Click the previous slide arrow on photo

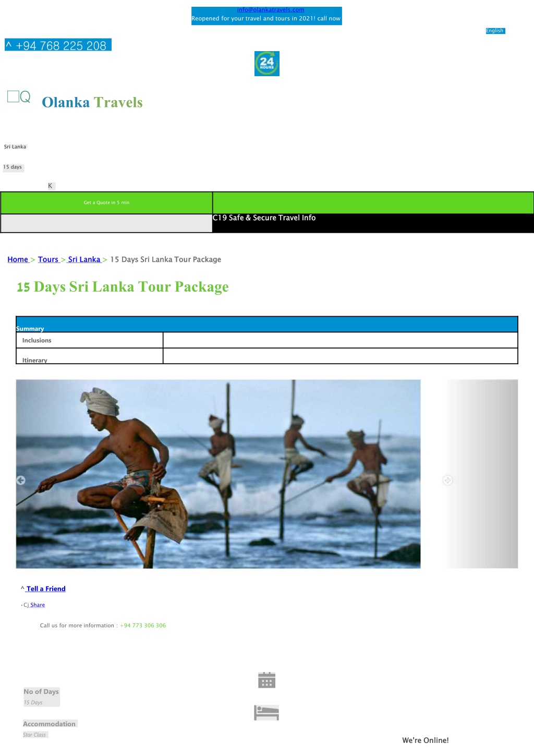click(21, 480)
